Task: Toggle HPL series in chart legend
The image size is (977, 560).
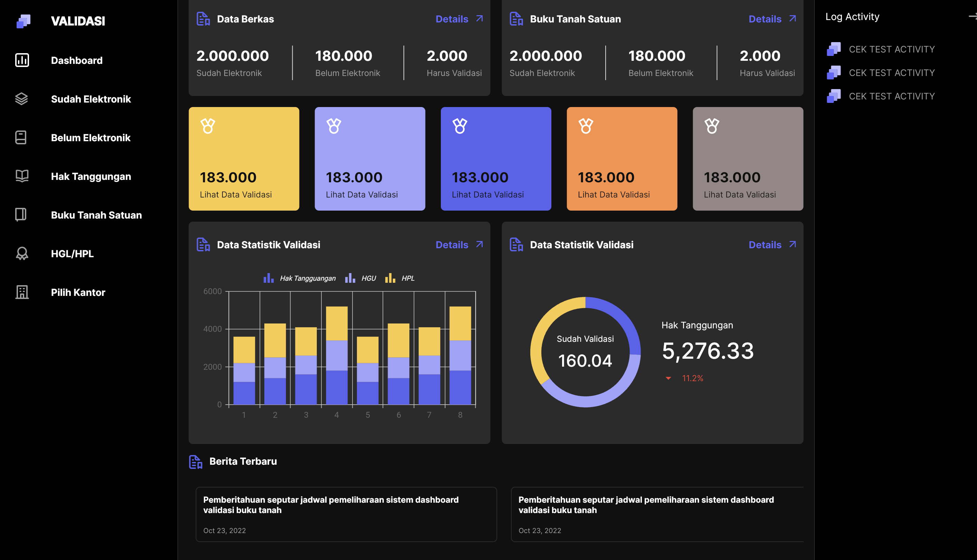Action: pos(400,278)
